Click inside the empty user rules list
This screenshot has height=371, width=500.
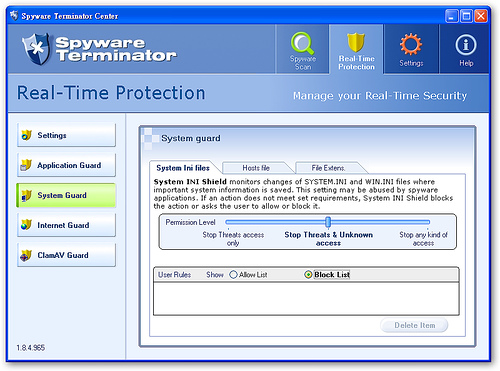[306, 298]
